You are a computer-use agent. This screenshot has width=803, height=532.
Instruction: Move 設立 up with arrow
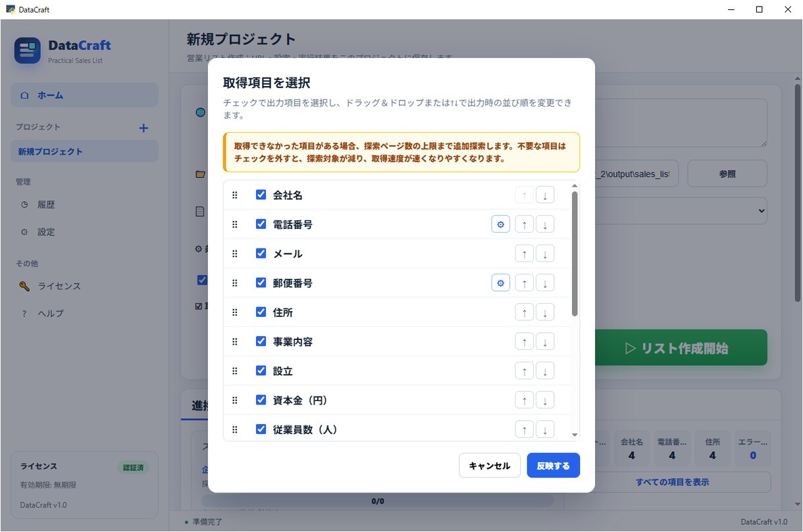click(x=524, y=371)
